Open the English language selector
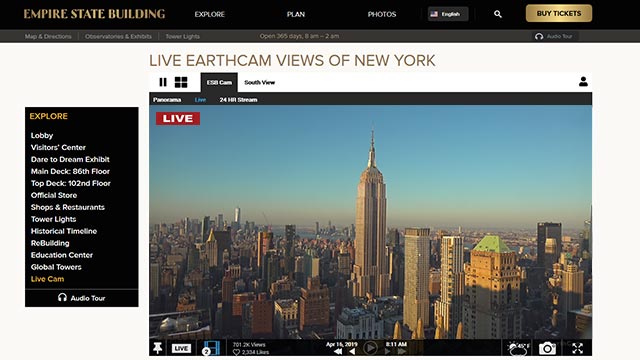 pyautogui.click(x=448, y=14)
